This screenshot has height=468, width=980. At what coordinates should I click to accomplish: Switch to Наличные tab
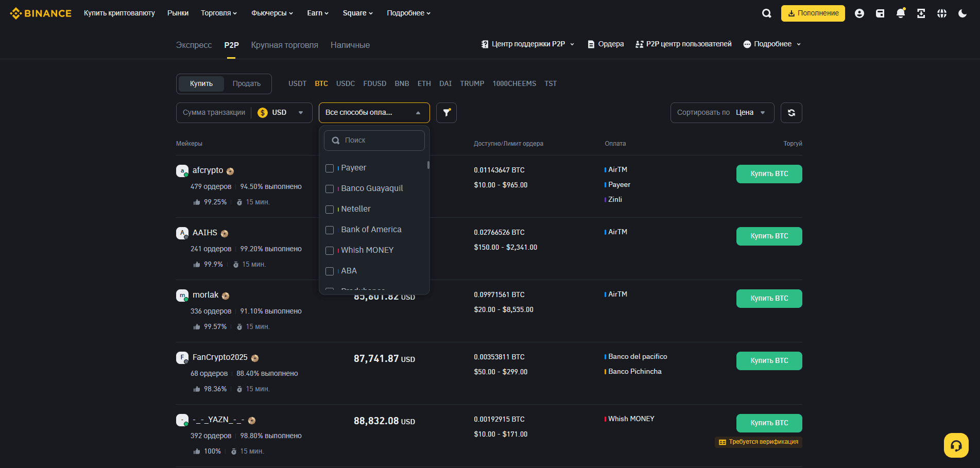tap(350, 45)
